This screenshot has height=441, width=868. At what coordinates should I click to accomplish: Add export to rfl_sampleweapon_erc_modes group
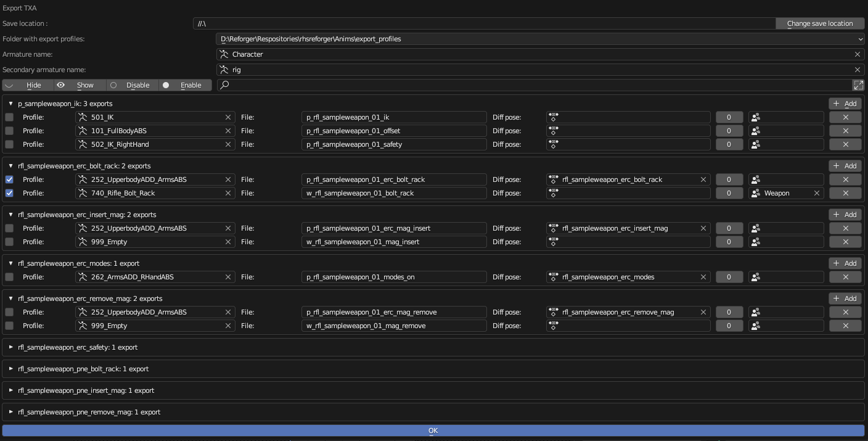[x=845, y=263]
